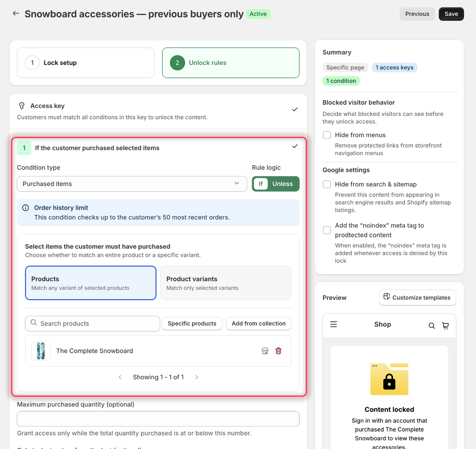Set rule logic to If

click(x=261, y=184)
